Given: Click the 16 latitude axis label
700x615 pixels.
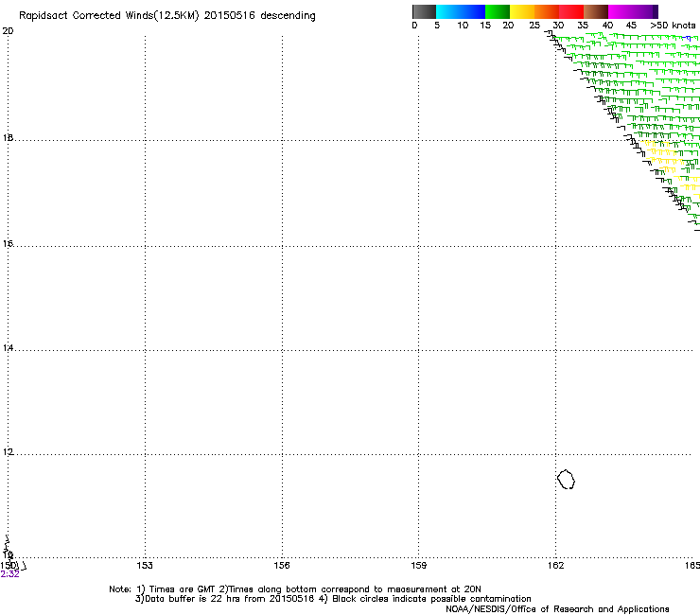Looking at the screenshot, I should [8, 243].
